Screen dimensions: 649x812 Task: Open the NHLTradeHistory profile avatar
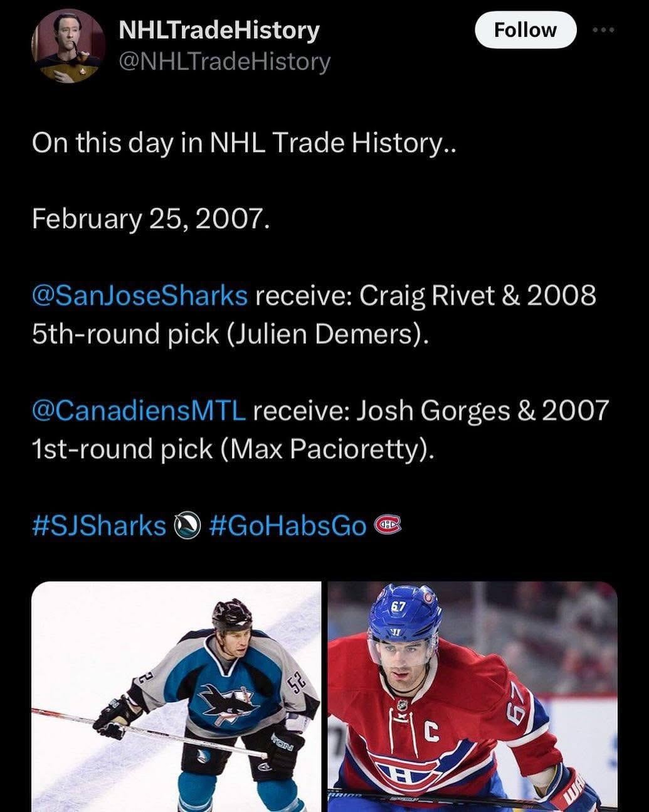tap(68, 46)
